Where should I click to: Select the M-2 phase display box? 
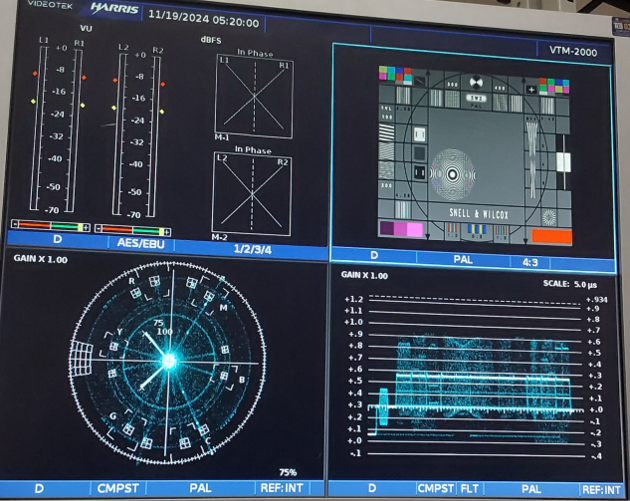[252, 194]
